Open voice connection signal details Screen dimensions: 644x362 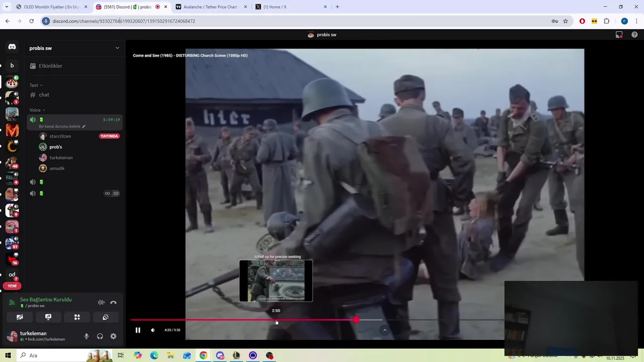tap(12, 302)
